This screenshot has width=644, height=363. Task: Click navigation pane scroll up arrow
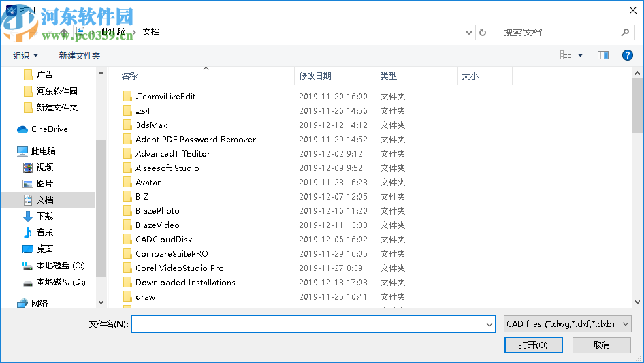click(101, 73)
